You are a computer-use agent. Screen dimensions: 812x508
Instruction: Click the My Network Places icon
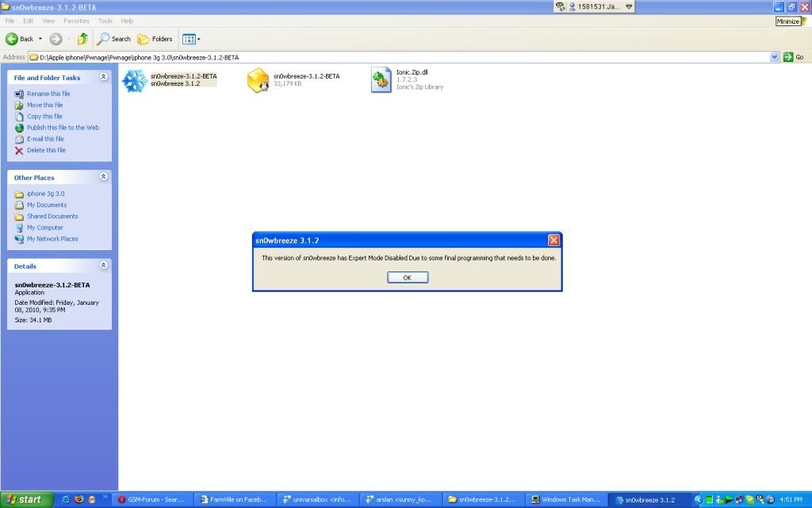pos(19,239)
